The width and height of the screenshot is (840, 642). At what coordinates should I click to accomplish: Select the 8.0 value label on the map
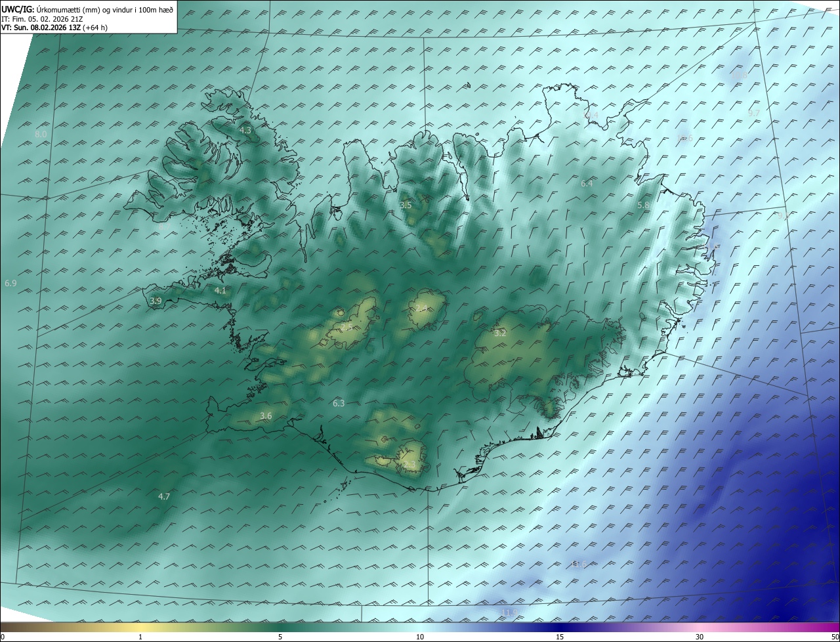click(41, 135)
